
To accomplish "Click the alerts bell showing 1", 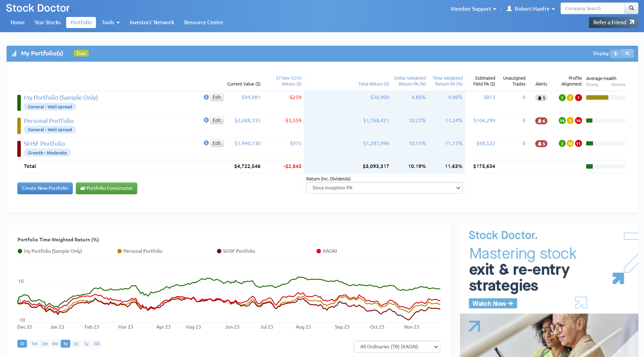I will pos(541,98).
